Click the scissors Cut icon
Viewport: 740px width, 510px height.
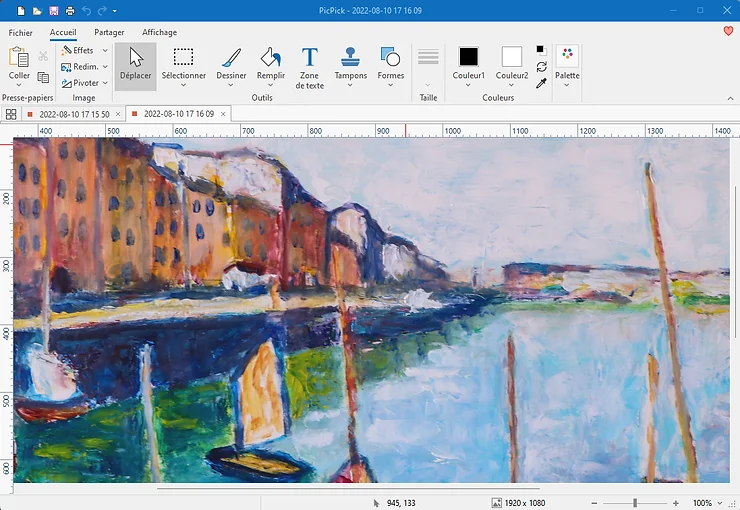click(43, 56)
